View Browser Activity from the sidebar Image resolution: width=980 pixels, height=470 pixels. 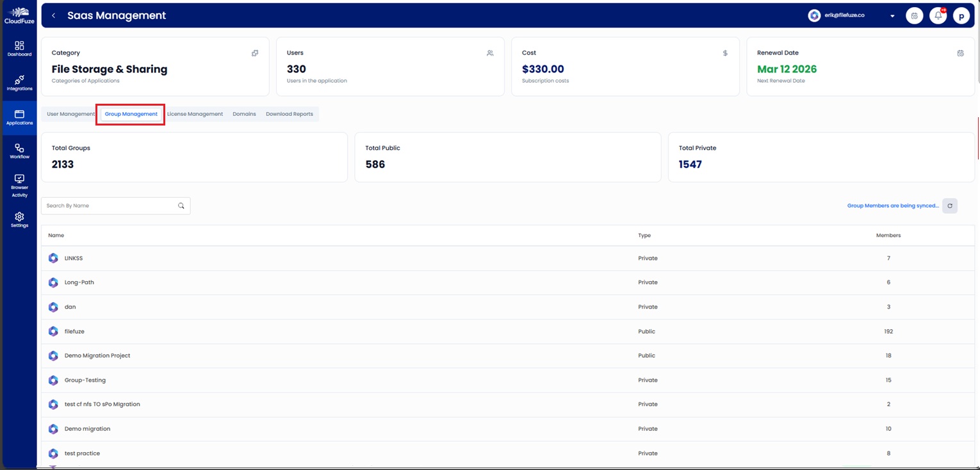(19, 184)
